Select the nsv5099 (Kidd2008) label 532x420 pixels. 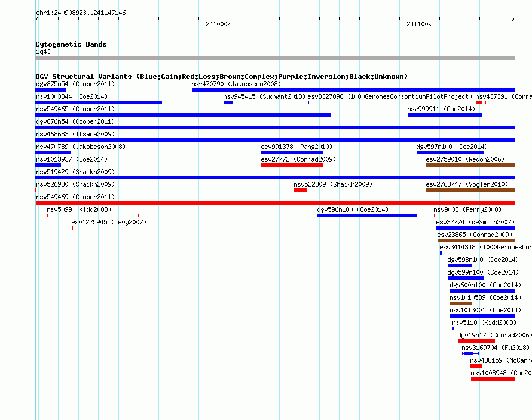tap(79, 209)
